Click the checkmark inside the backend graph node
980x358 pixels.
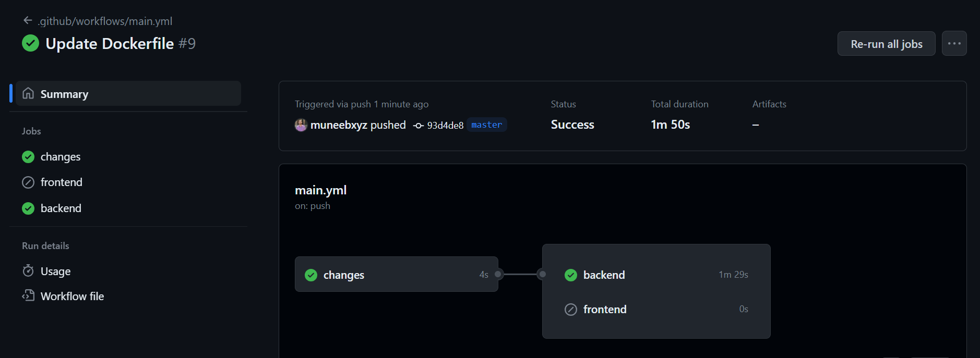(570, 275)
